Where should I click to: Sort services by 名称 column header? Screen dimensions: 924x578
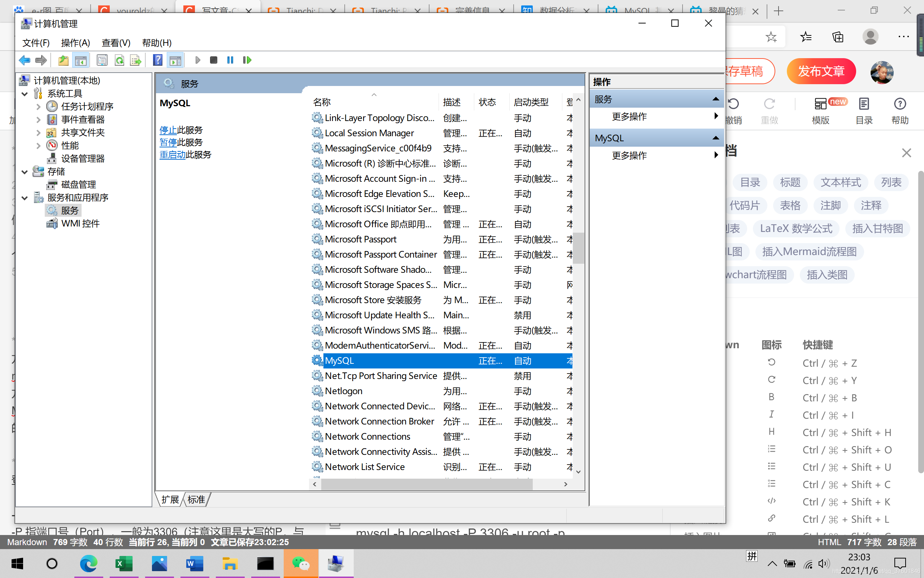pos(374,102)
